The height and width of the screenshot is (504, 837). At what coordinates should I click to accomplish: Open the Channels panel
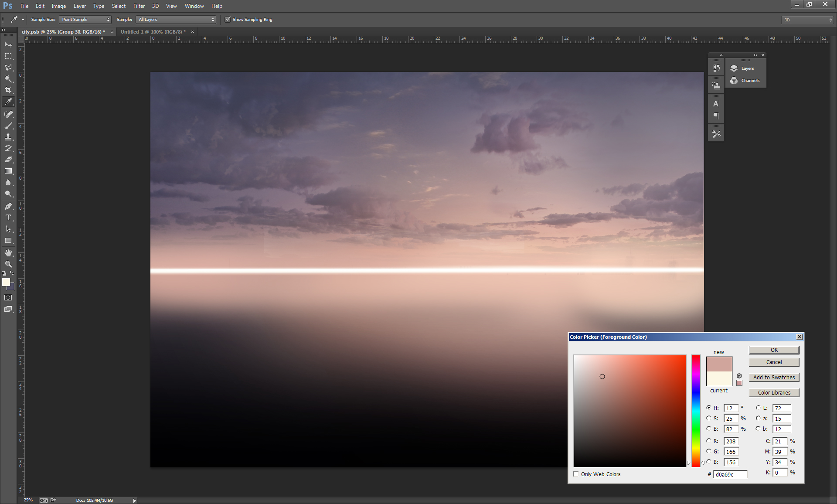tap(745, 81)
